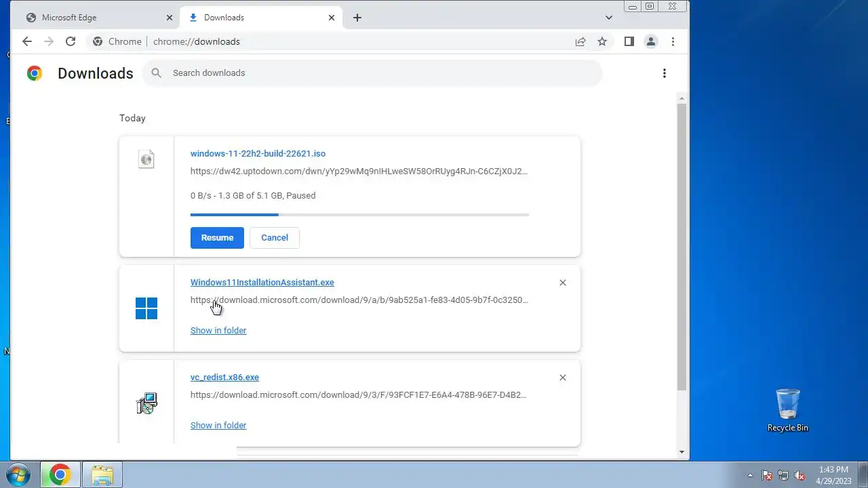868x488 pixels.
Task: Open vc_redist.x86.exe file link
Action: 224,378
